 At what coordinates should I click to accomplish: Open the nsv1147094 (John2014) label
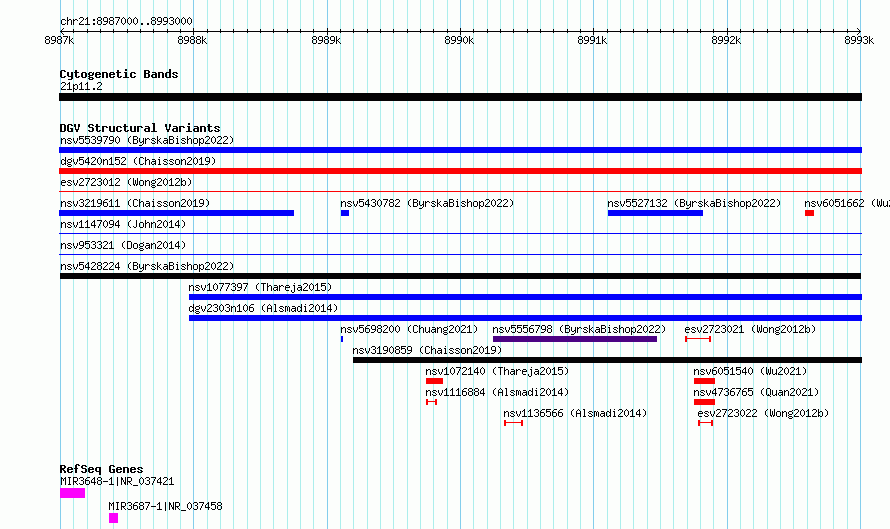click(123, 224)
